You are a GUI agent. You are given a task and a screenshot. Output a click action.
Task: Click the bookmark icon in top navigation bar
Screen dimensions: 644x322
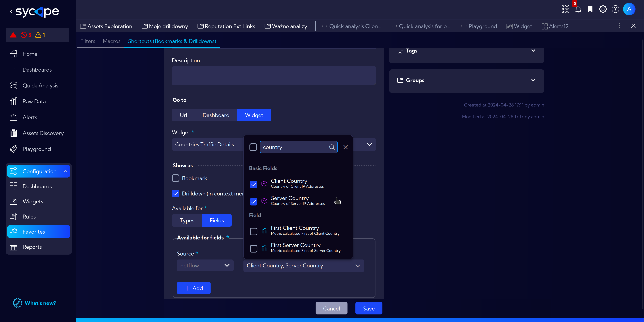[590, 9]
